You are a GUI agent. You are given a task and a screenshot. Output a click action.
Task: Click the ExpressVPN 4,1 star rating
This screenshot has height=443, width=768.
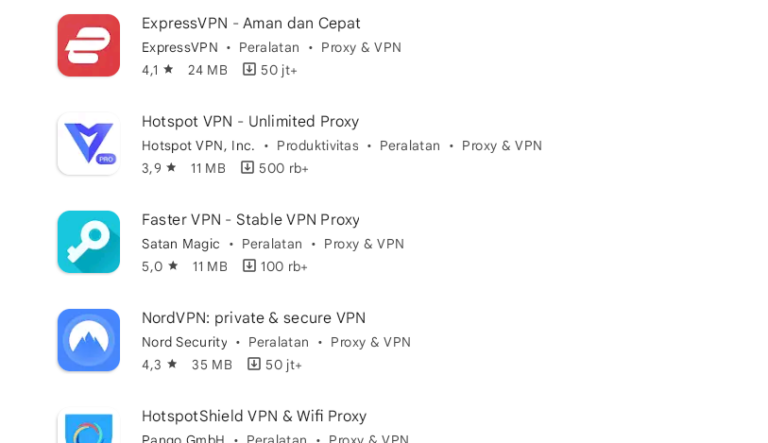158,70
